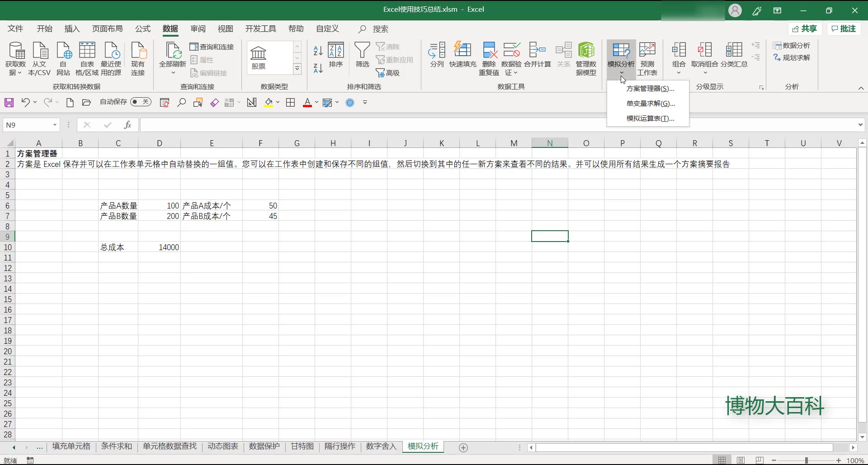Choose 单变量求解(G)... menu item
Viewport: 868px width, 465px height.
tap(651, 104)
